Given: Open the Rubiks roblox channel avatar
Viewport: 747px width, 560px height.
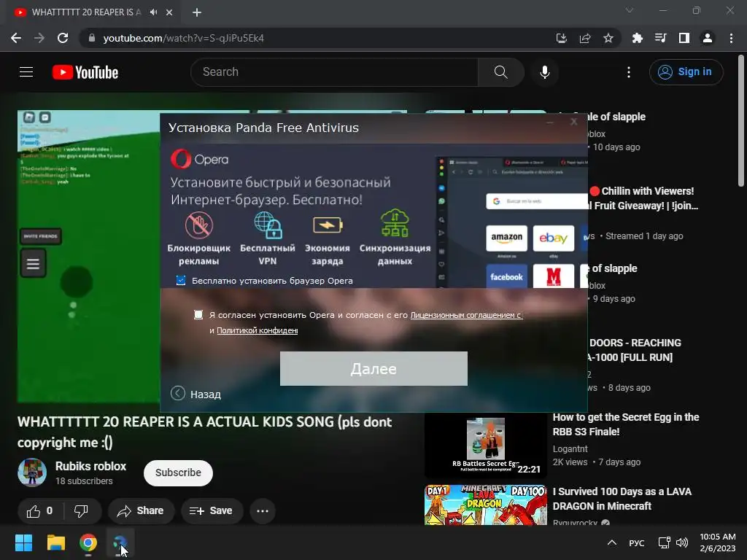Looking at the screenshot, I should 32,472.
